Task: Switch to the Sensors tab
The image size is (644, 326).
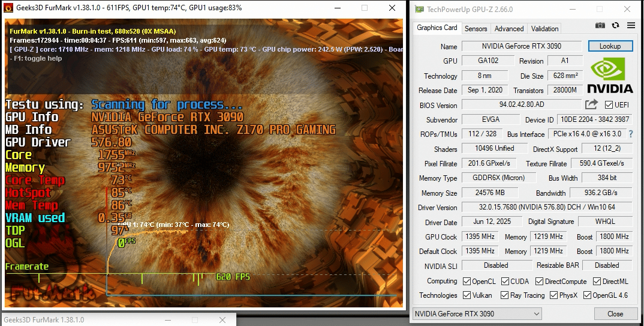Action: tap(476, 28)
